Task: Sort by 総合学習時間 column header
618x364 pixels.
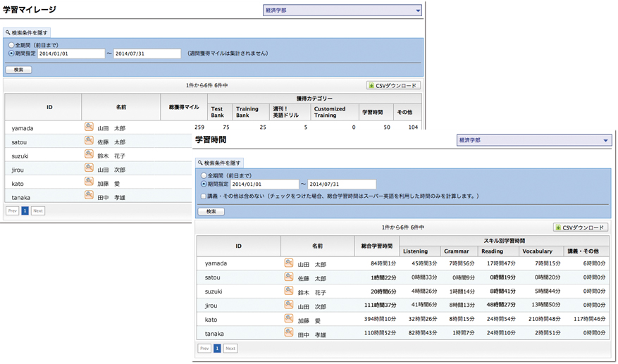Action: click(x=377, y=246)
